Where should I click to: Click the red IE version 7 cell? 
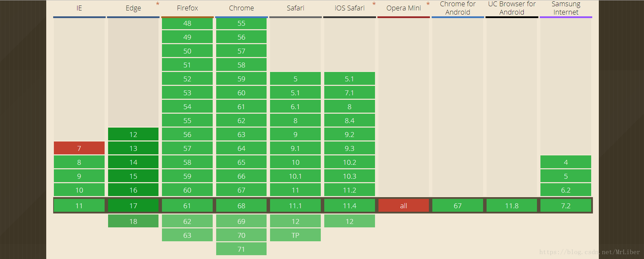pyautogui.click(x=79, y=148)
